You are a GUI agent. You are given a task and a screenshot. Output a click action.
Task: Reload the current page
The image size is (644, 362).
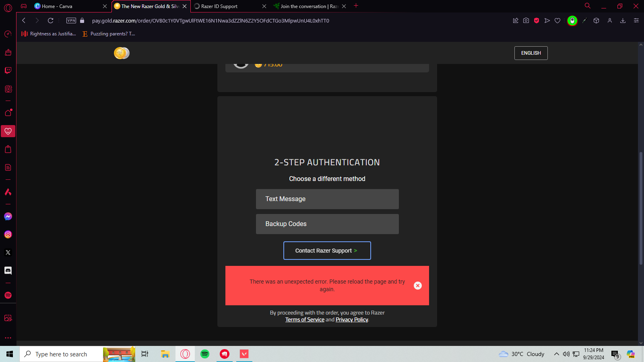click(50, 21)
